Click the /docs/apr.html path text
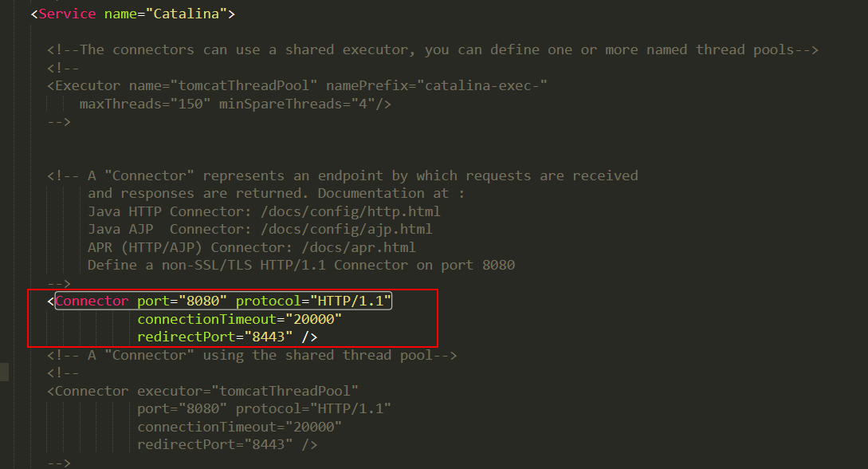 click(359, 247)
